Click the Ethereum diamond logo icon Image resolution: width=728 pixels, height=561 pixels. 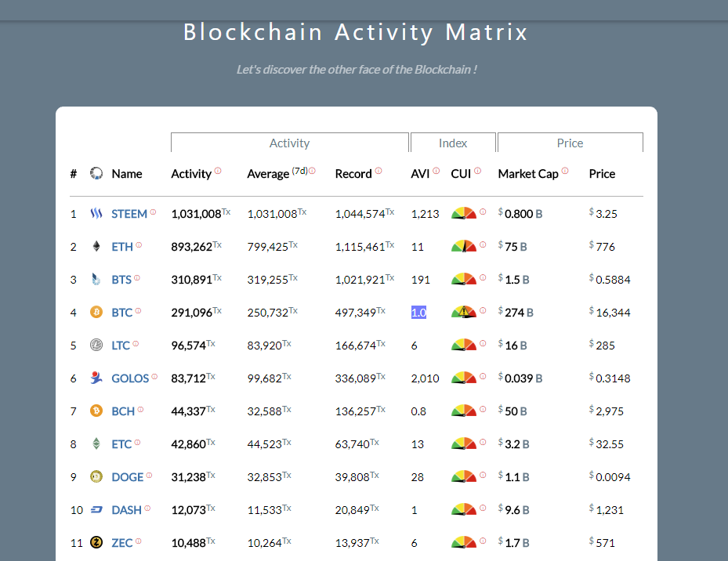(96, 246)
